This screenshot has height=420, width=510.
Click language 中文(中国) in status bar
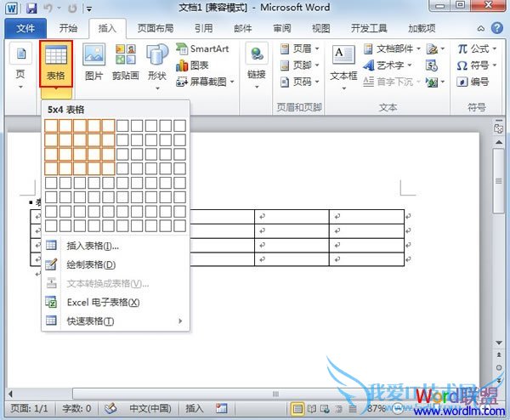150,408
